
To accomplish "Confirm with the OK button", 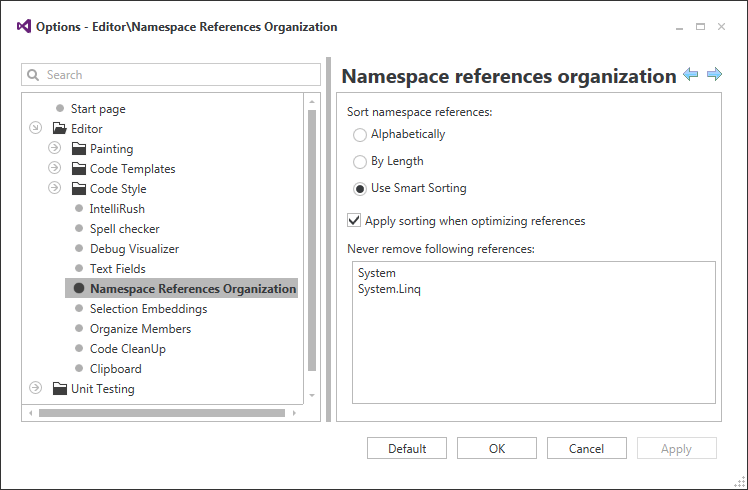I will pos(497,449).
